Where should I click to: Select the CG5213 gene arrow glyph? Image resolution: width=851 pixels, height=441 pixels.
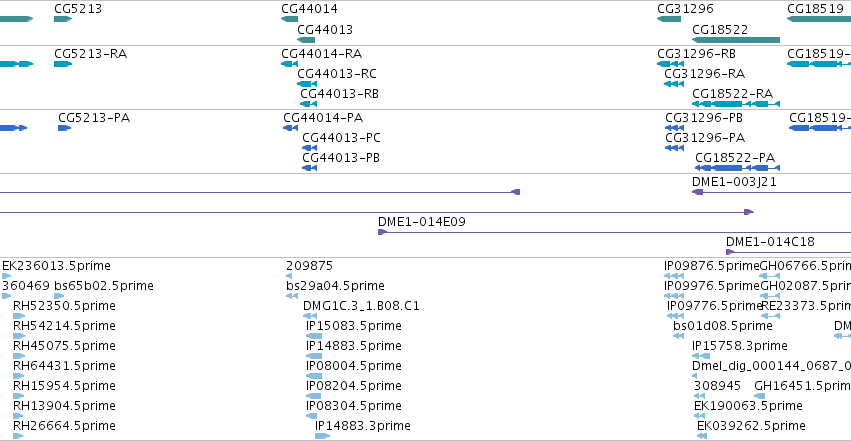(x=63, y=19)
